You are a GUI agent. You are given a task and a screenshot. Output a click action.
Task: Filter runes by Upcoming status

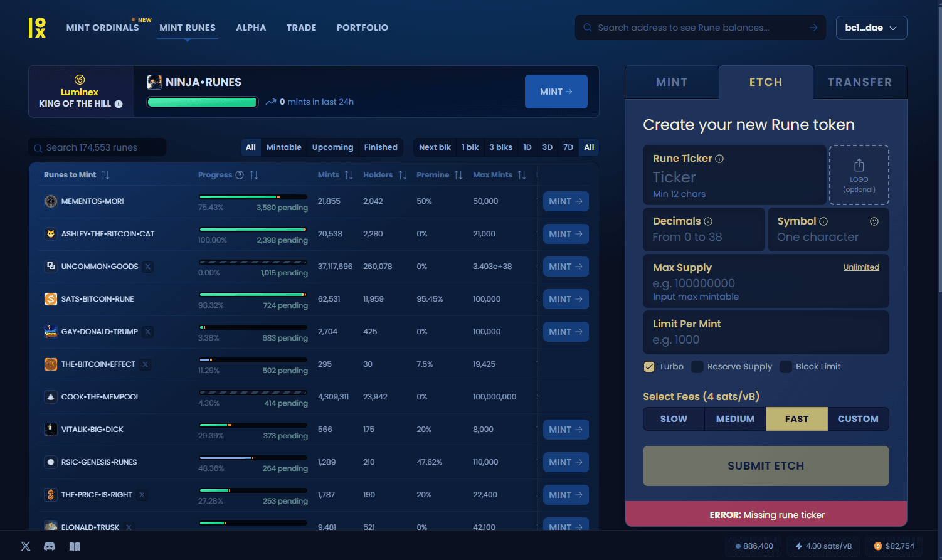[x=332, y=147]
